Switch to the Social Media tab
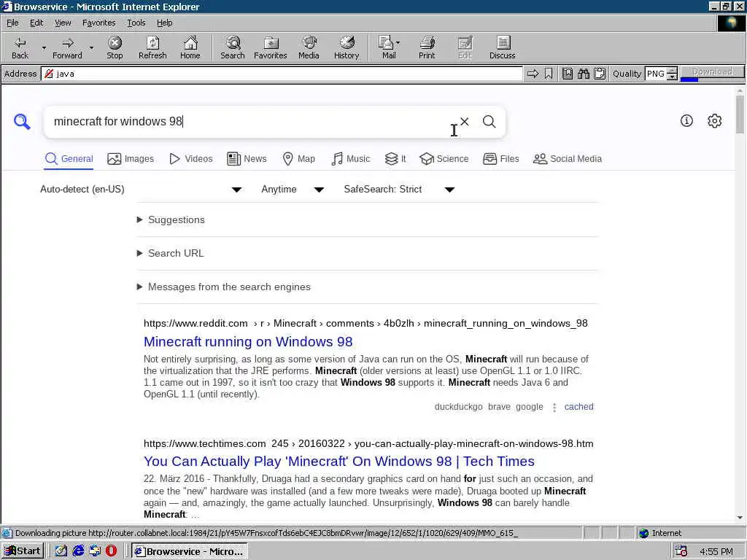 (568, 158)
